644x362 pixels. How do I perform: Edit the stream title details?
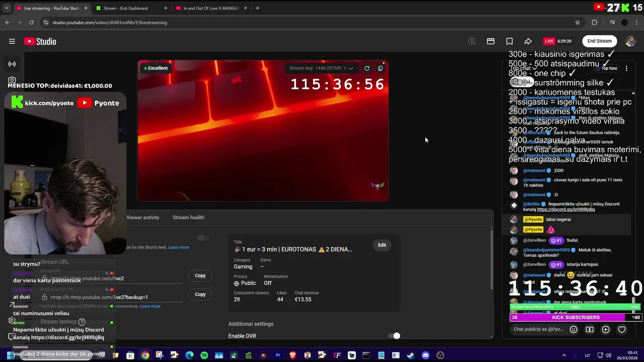pos(382,245)
